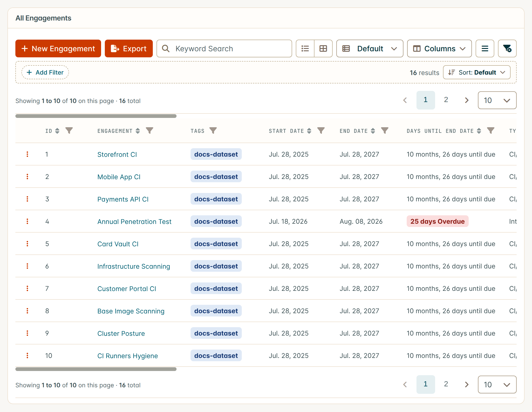This screenshot has height=412, width=532.
Task: Open the Sort: Default dropdown
Action: (x=477, y=72)
